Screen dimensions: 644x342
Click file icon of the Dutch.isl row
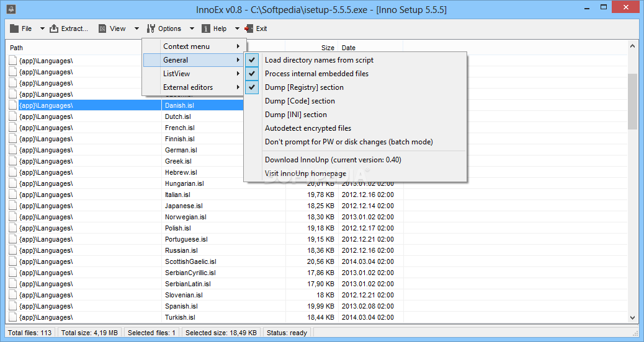tap(13, 116)
